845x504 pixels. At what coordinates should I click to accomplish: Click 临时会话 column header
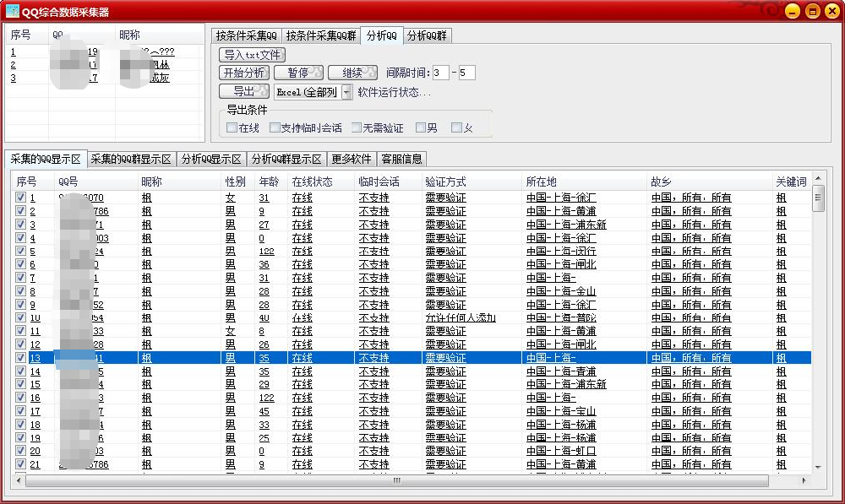click(x=388, y=182)
